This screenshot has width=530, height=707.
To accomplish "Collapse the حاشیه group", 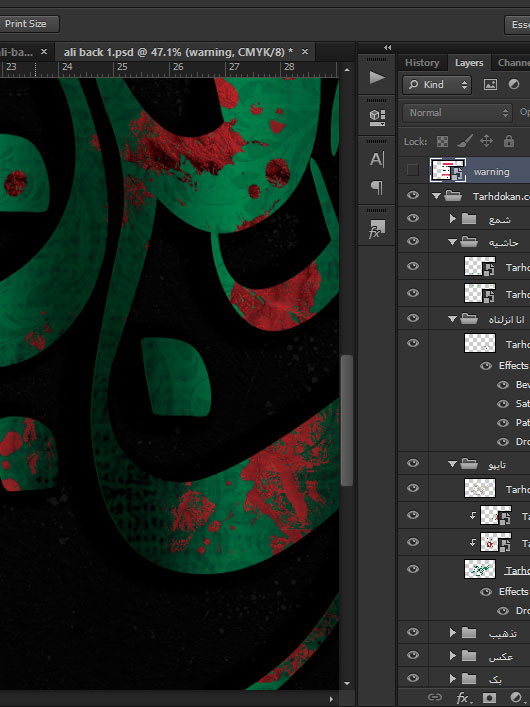I will [x=452, y=242].
